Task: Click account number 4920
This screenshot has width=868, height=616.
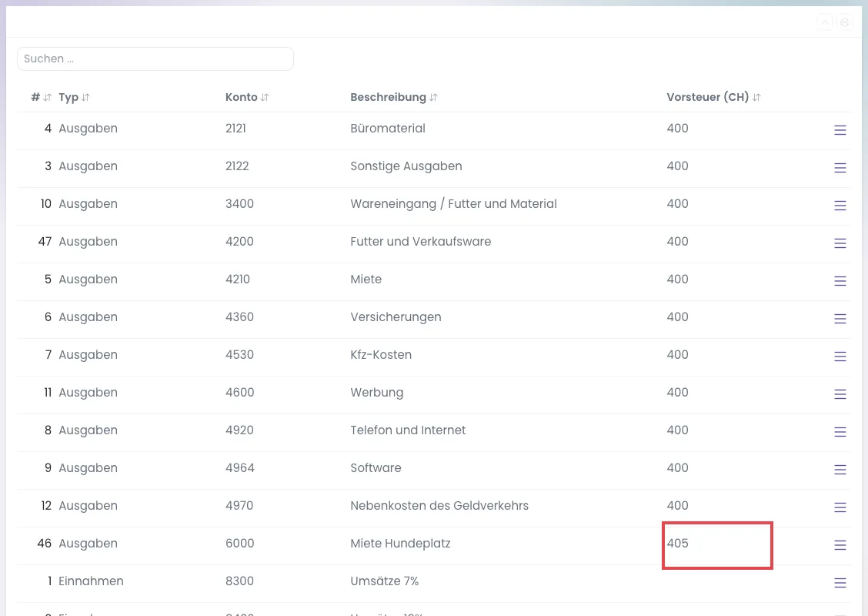Action: tap(239, 430)
